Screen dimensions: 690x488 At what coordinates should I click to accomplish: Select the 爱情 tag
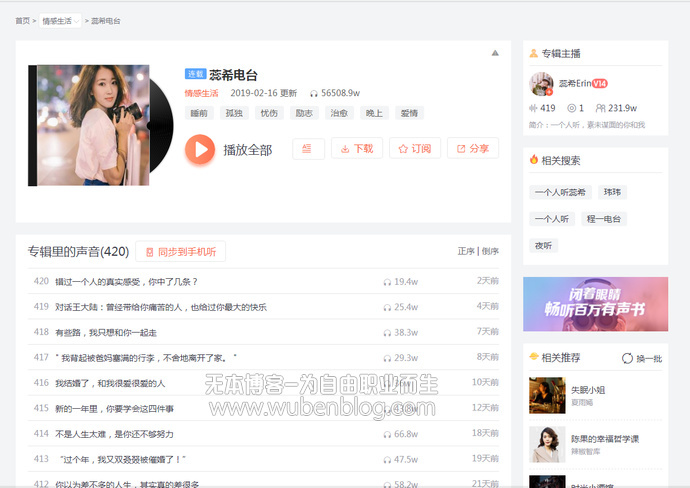pos(409,113)
